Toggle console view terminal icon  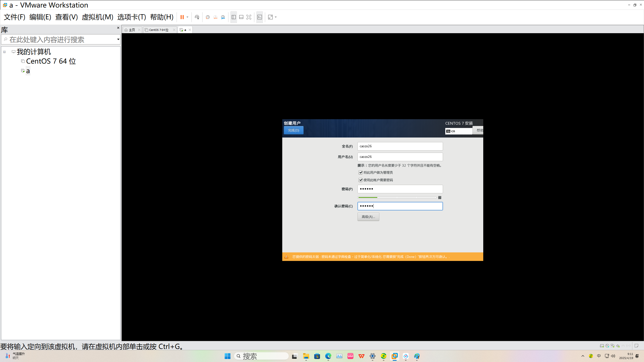click(260, 17)
